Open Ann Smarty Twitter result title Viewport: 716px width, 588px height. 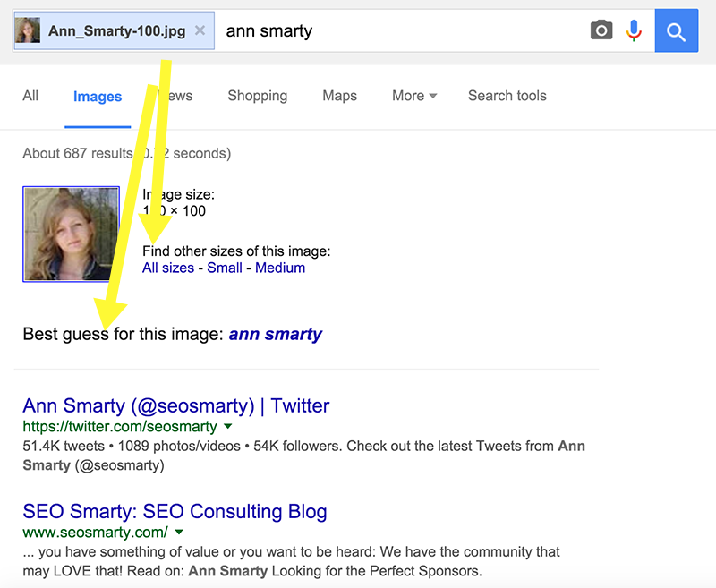[x=176, y=406]
